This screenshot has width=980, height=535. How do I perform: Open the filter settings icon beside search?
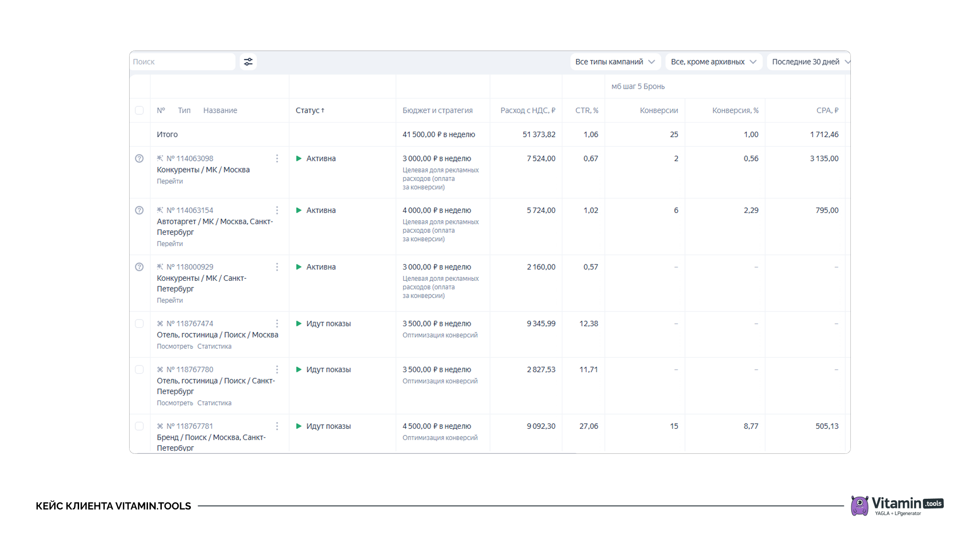click(x=248, y=62)
